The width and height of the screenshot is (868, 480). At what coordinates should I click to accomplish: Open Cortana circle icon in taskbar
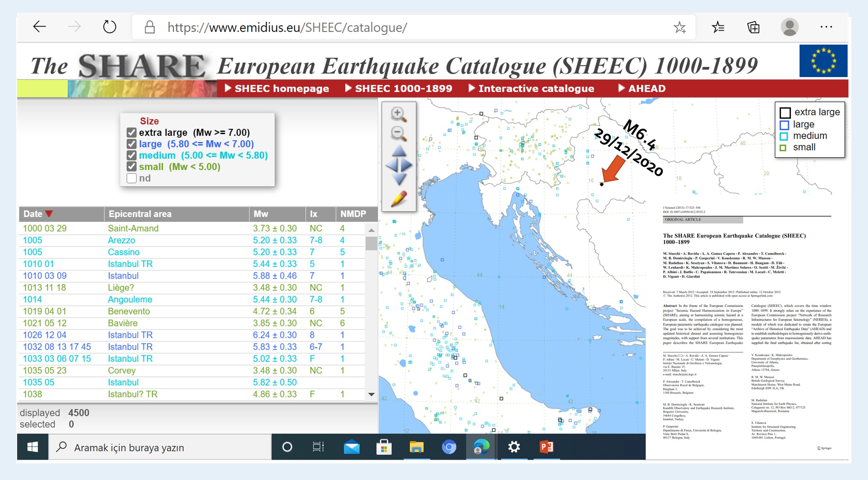[287, 447]
